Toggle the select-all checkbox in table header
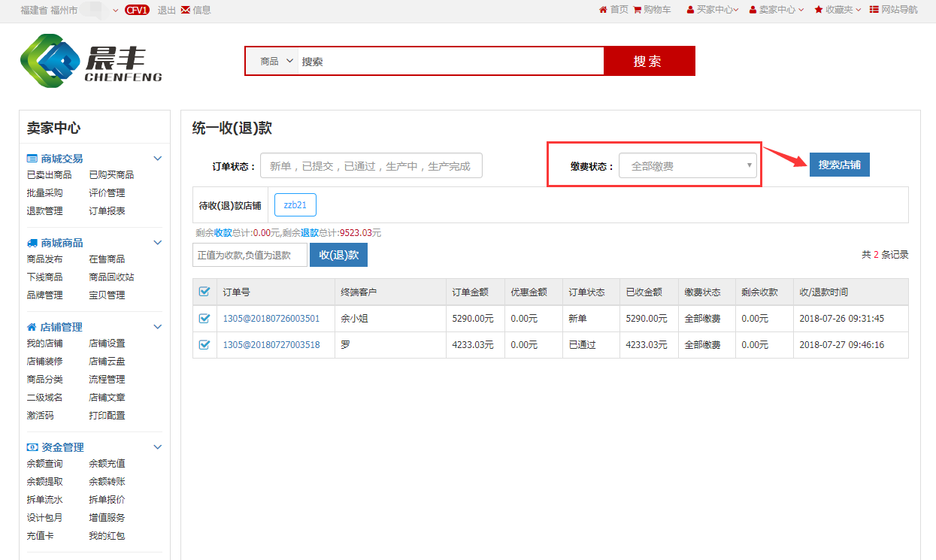The width and height of the screenshot is (936, 560). 204,292
